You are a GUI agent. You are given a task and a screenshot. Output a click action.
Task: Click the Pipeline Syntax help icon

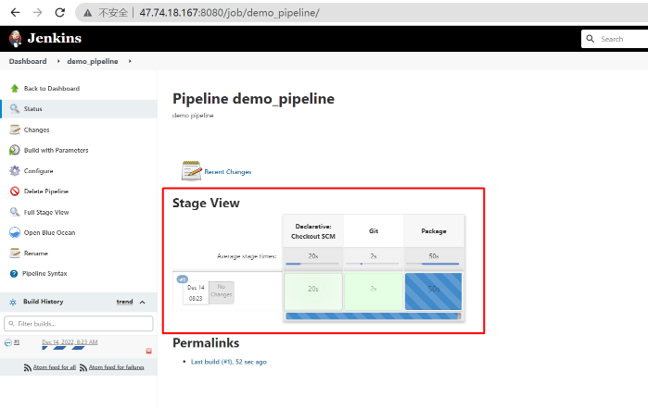point(14,273)
